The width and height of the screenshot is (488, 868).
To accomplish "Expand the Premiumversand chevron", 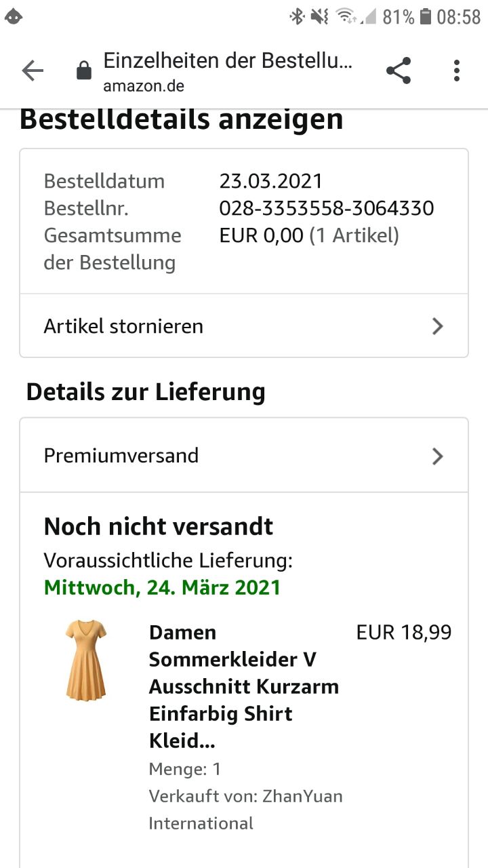I will pyautogui.click(x=437, y=456).
